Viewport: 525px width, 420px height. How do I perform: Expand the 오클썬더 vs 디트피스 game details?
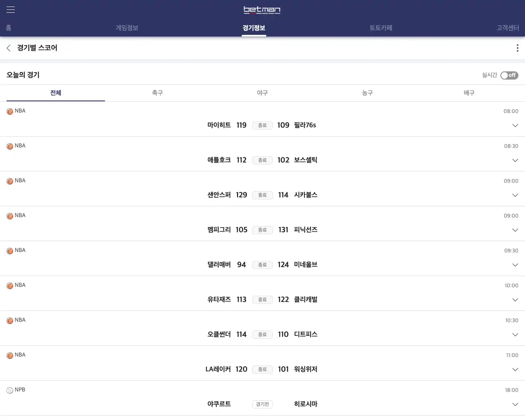(515, 335)
